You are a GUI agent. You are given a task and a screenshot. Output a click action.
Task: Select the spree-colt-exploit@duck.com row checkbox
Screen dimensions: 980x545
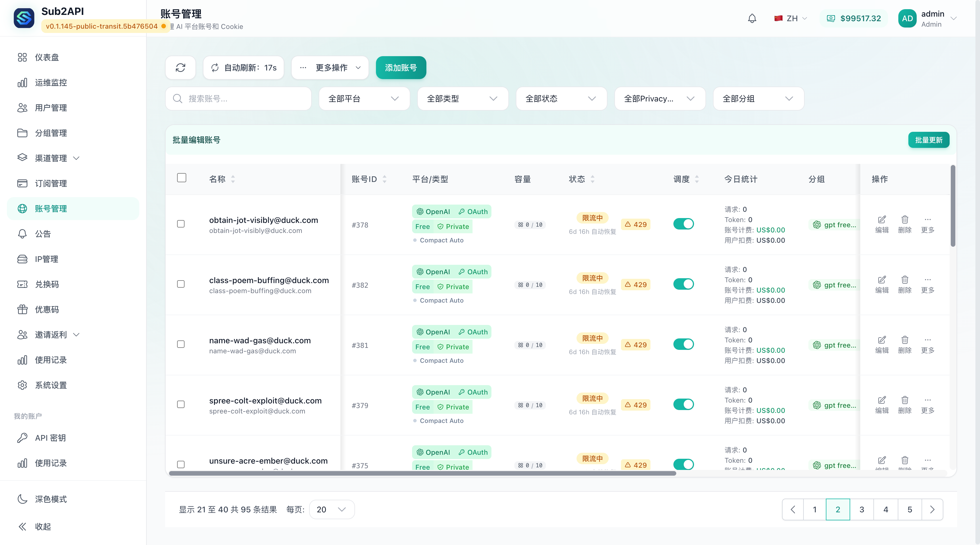coord(181,404)
